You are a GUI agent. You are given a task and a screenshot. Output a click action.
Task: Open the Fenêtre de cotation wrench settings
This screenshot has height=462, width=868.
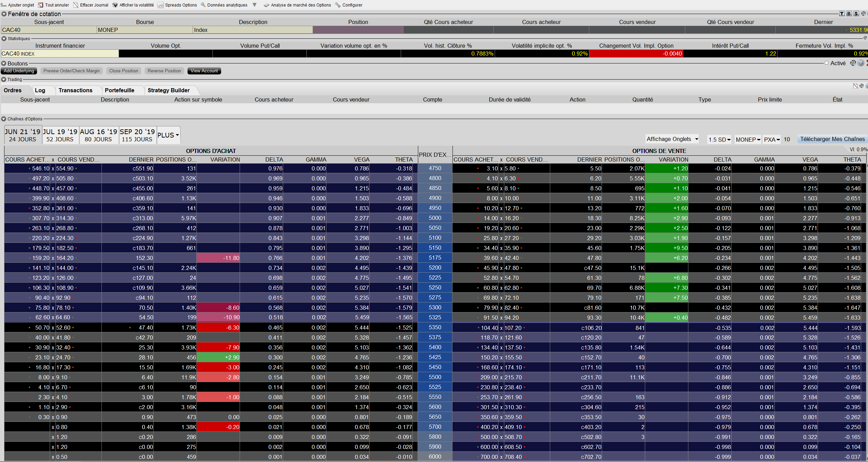click(863, 14)
